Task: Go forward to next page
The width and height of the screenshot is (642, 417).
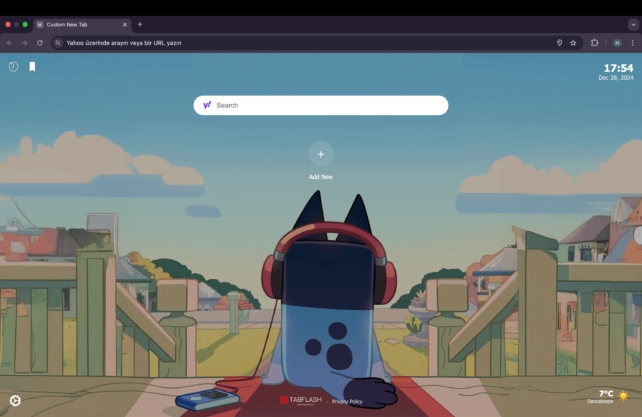Action: pyautogui.click(x=25, y=43)
